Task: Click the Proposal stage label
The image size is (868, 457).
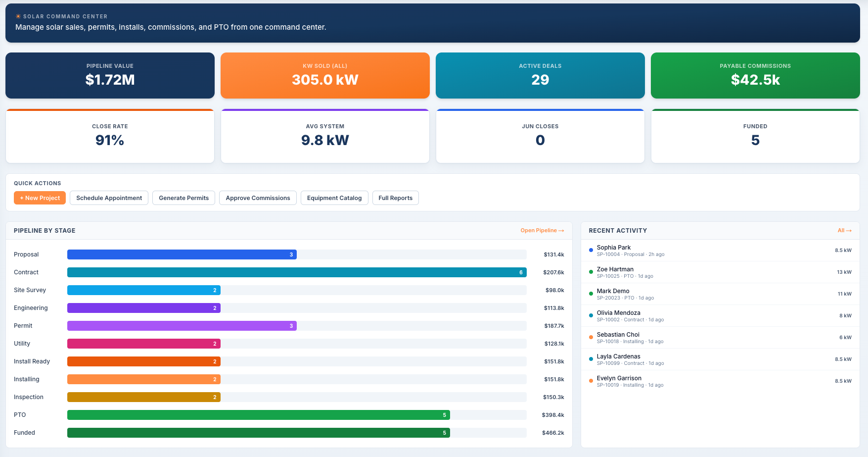Action: coord(26,254)
